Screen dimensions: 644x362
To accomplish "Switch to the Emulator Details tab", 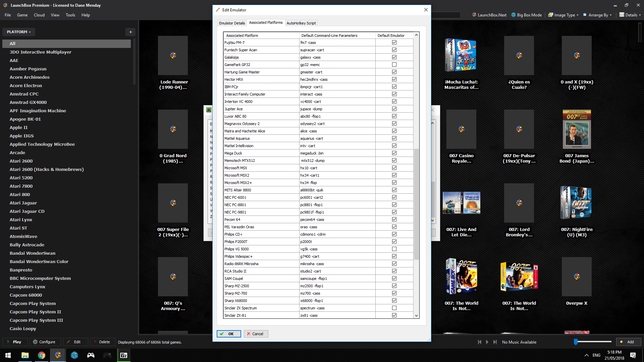I will (232, 23).
